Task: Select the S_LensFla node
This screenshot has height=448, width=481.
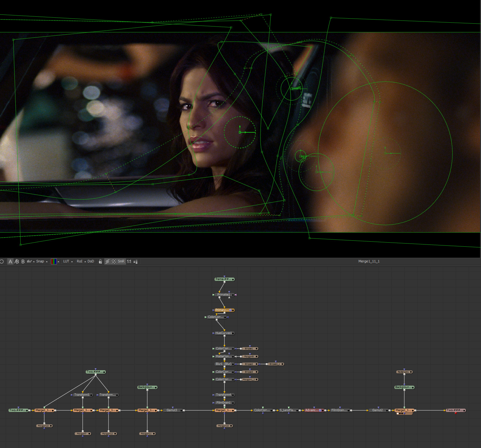Action: pyautogui.click(x=289, y=410)
